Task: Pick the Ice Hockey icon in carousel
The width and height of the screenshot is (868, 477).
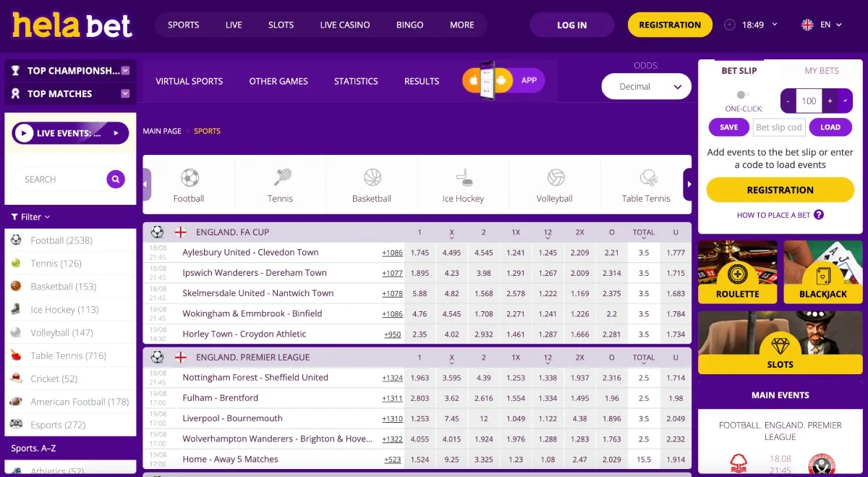Action: click(464, 177)
